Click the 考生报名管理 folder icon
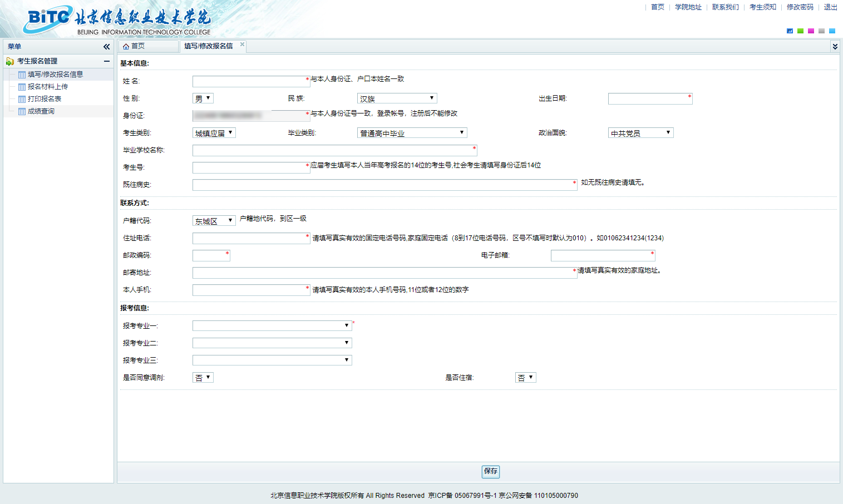Image resolution: width=843 pixels, height=504 pixels. pyautogui.click(x=10, y=61)
